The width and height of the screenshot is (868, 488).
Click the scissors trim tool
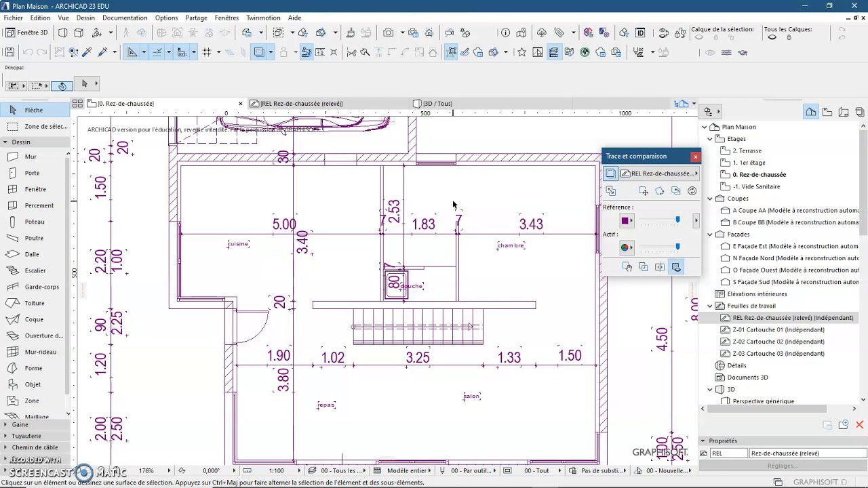pyautogui.click(x=351, y=52)
